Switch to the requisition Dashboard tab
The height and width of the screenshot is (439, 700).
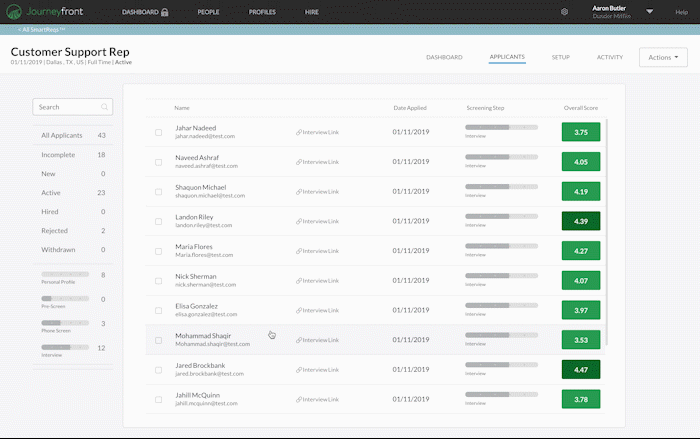tap(444, 57)
